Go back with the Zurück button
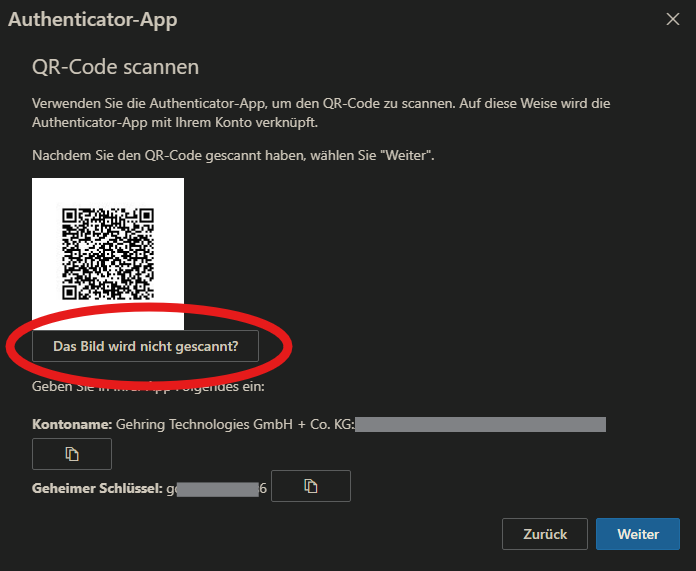Screen dimensions: 696x571 545,534
